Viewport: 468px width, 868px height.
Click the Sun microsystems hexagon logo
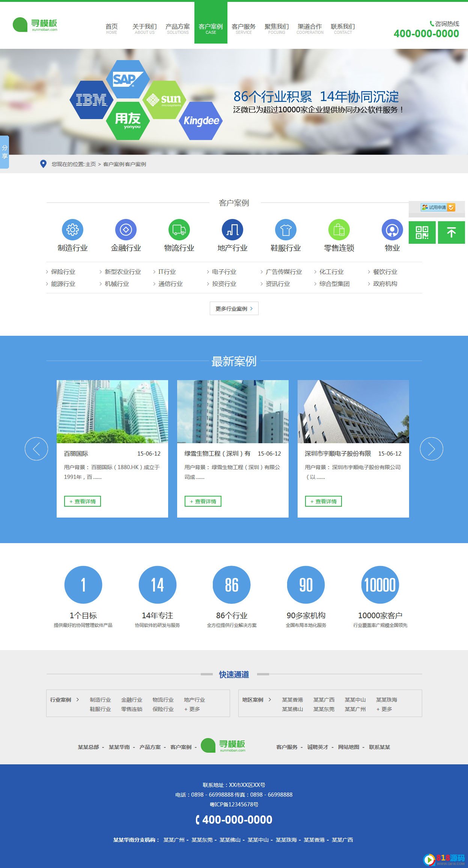pos(164,100)
